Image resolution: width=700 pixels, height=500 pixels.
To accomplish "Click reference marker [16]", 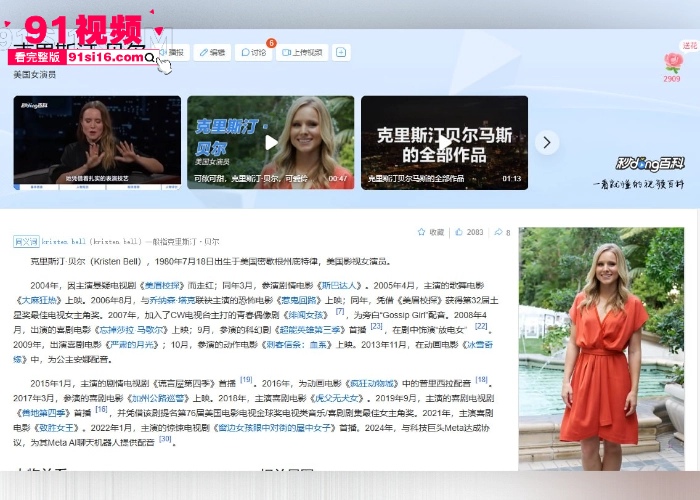I will (x=101, y=409).
